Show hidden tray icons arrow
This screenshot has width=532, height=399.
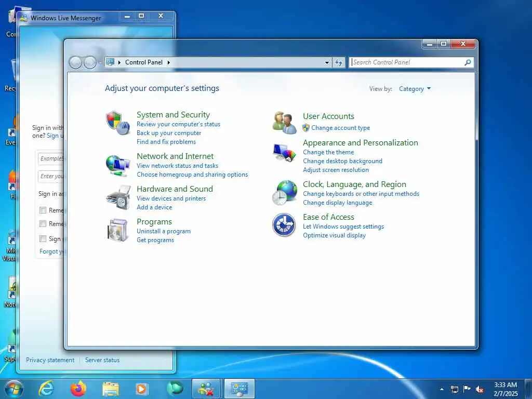(442, 389)
